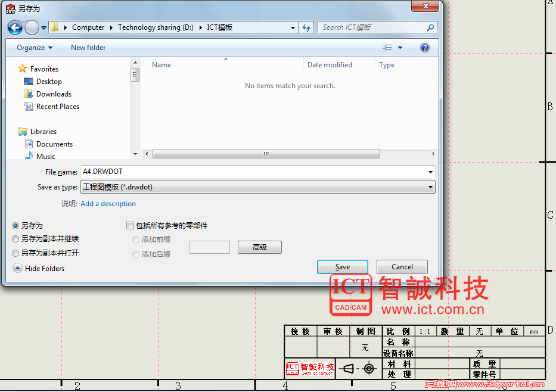The height and width of the screenshot is (392, 556).
Task: Click horizontal scrollbar right arrow in file list
Action: click(x=433, y=154)
